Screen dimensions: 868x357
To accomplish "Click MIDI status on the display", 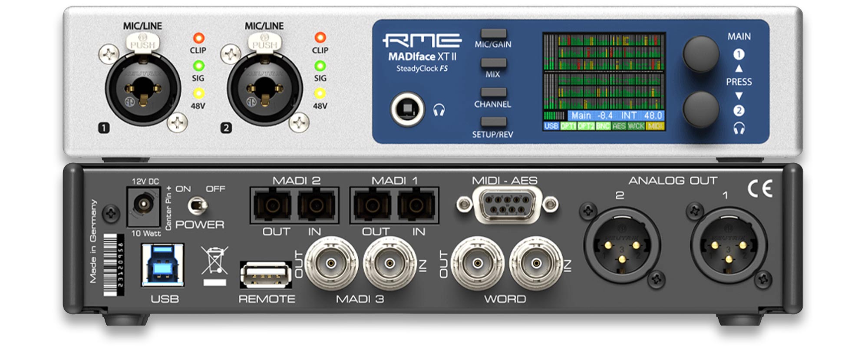I will tap(655, 126).
